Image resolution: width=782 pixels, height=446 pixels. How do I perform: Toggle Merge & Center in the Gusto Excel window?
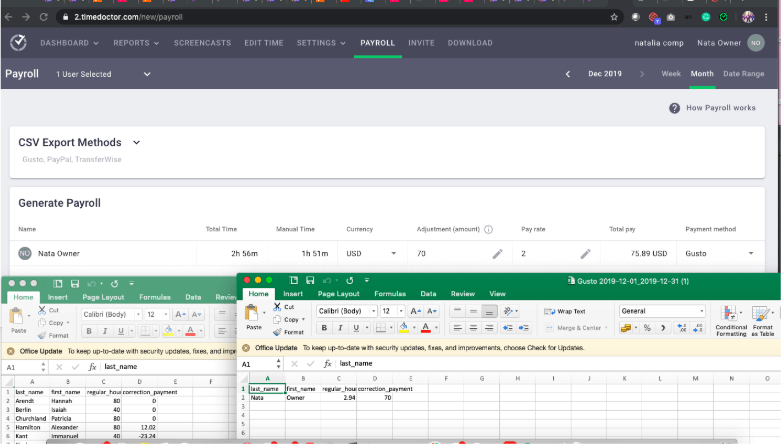point(576,328)
